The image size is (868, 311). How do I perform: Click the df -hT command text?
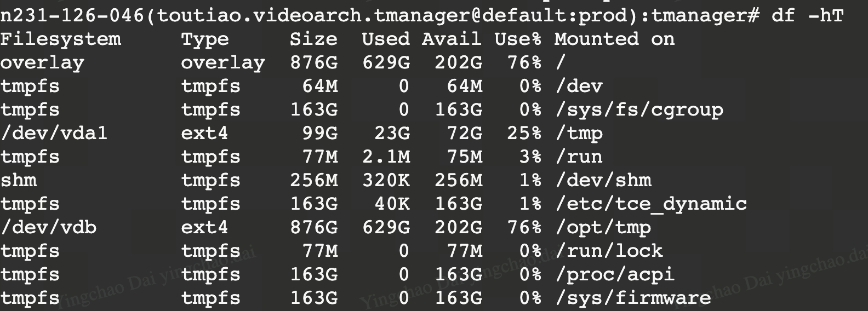point(807,15)
